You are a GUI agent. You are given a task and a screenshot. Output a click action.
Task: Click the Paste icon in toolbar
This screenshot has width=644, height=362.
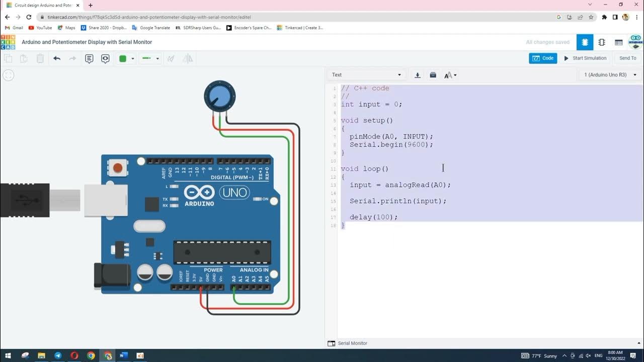point(24,59)
